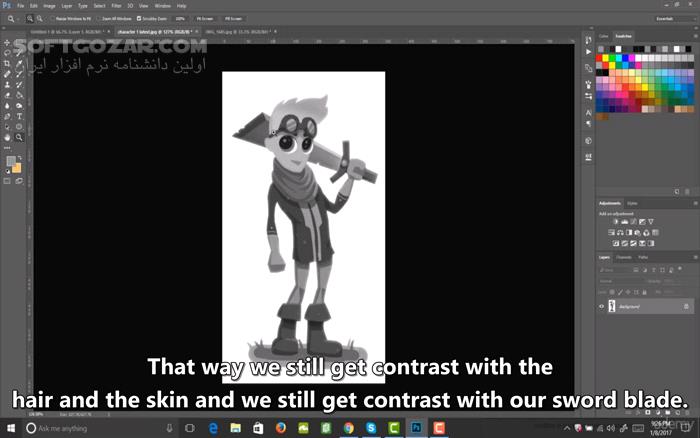Add a Curves adjustment
Image resolution: width=700 pixels, height=438 pixels.
633,222
